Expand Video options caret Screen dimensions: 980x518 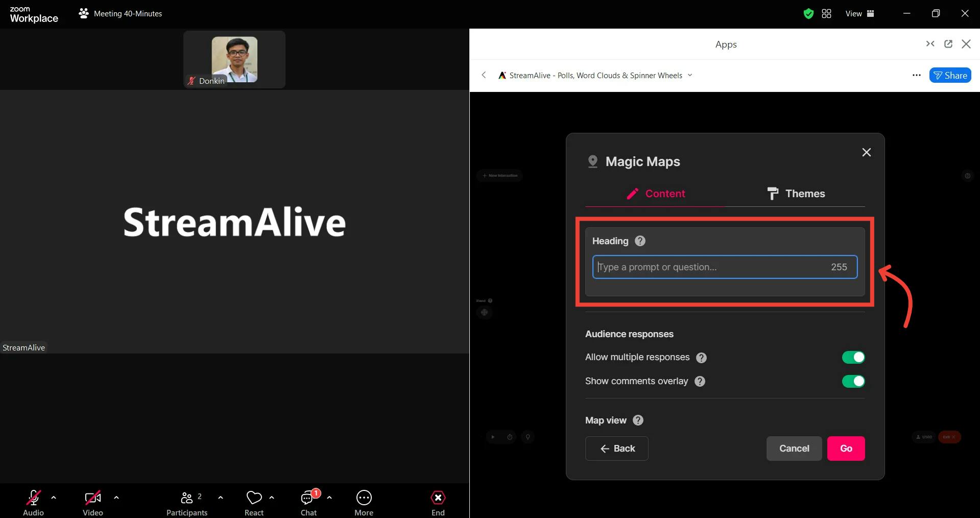pos(116,497)
